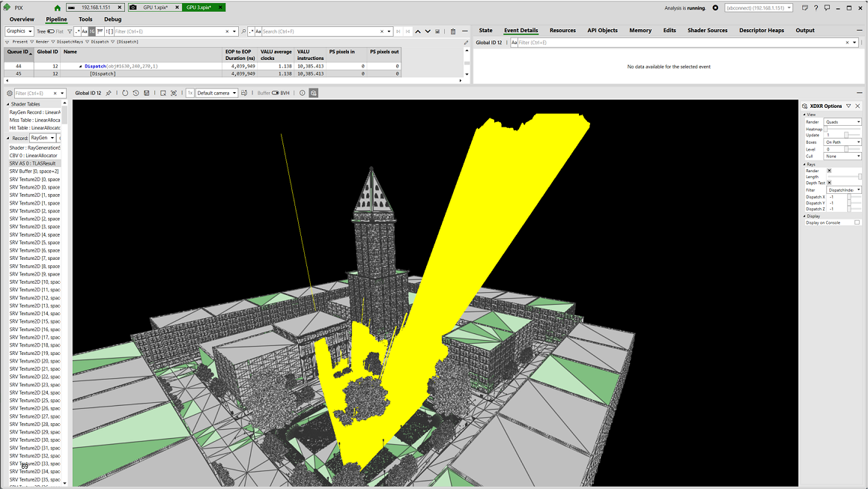Click the refresh icon in viewport toolbar

pyautogui.click(x=125, y=93)
